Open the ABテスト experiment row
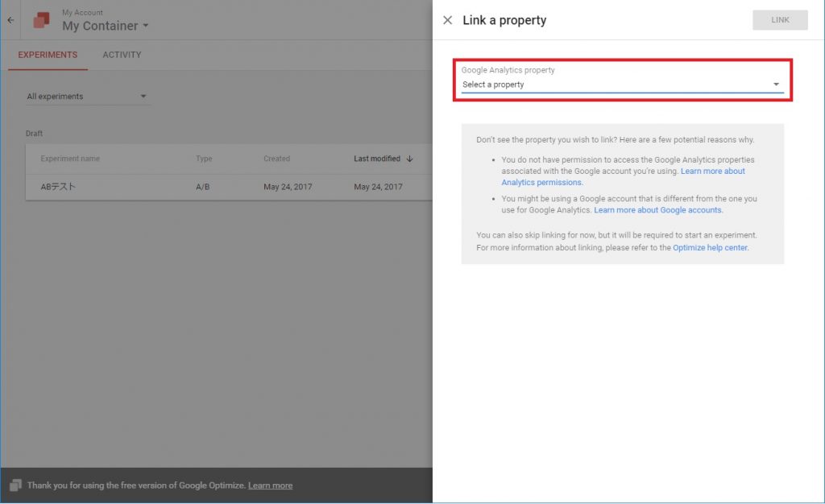 [229, 187]
